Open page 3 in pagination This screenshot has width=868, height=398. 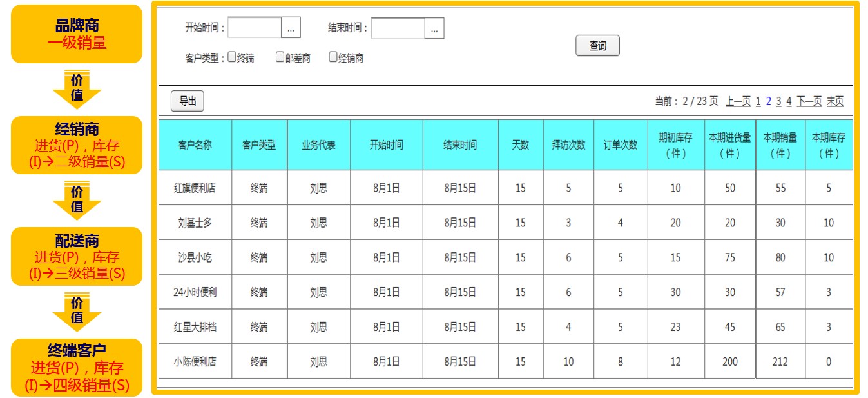[x=778, y=101]
